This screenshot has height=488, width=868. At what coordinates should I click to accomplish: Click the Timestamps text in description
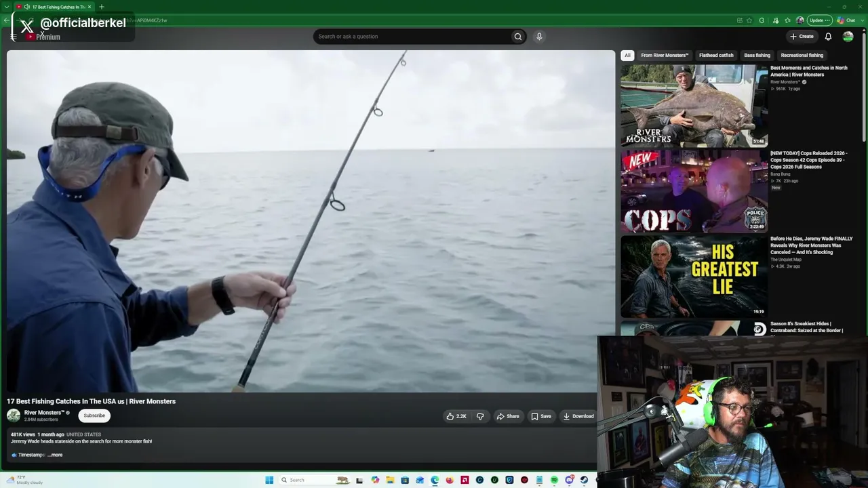[x=31, y=455]
